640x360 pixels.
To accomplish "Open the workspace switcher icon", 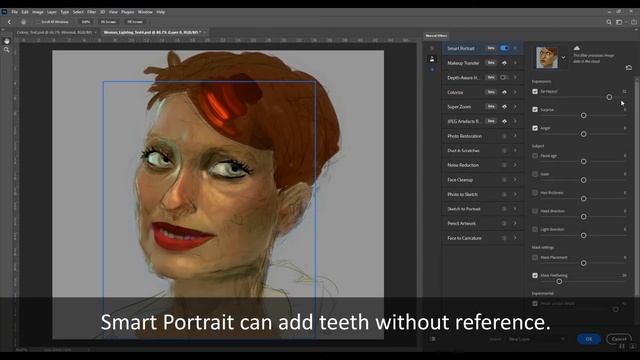I will pos(620,22).
